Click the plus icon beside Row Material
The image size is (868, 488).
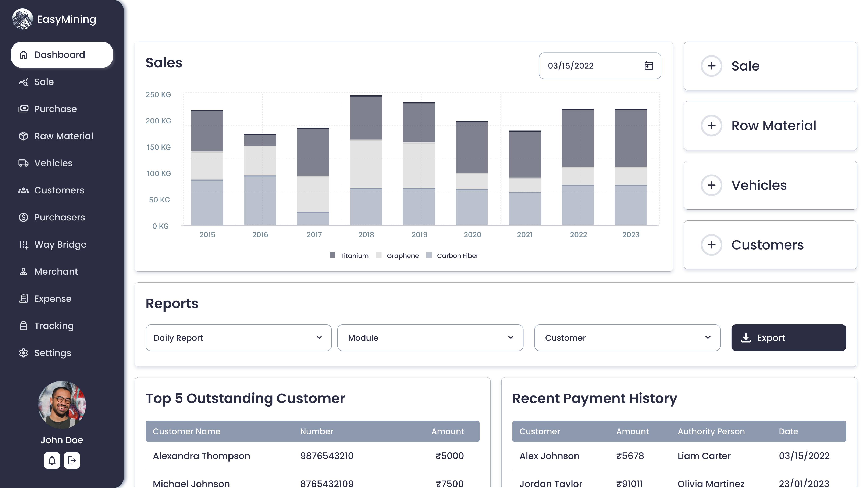coord(711,126)
